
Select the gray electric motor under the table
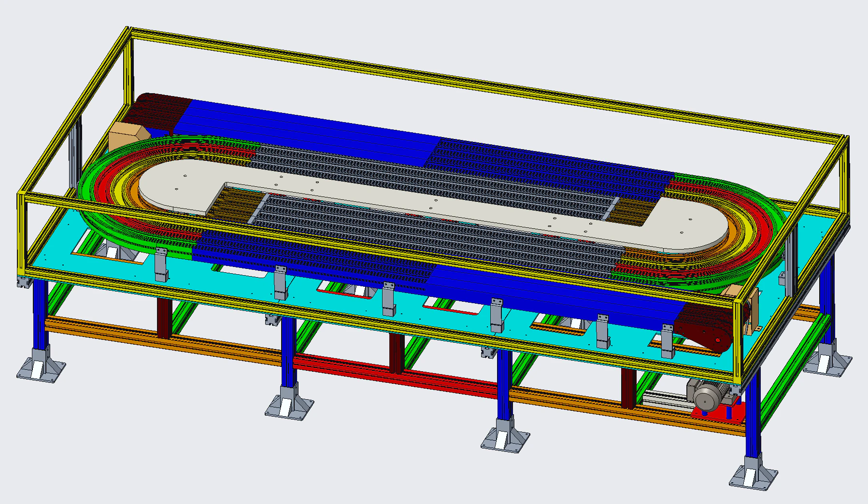[708, 392]
